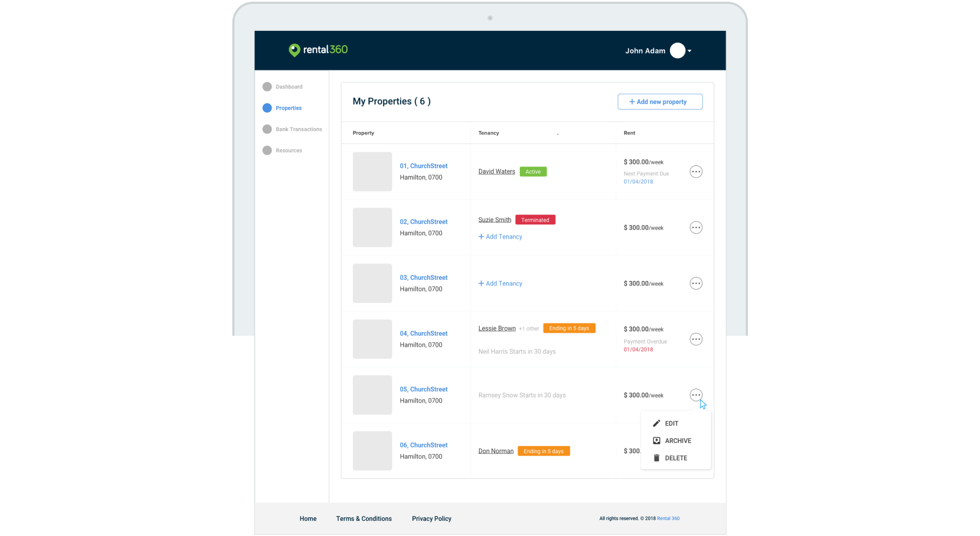
Task: Toggle the 05 ChurchStreet options menu
Action: click(x=696, y=395)
